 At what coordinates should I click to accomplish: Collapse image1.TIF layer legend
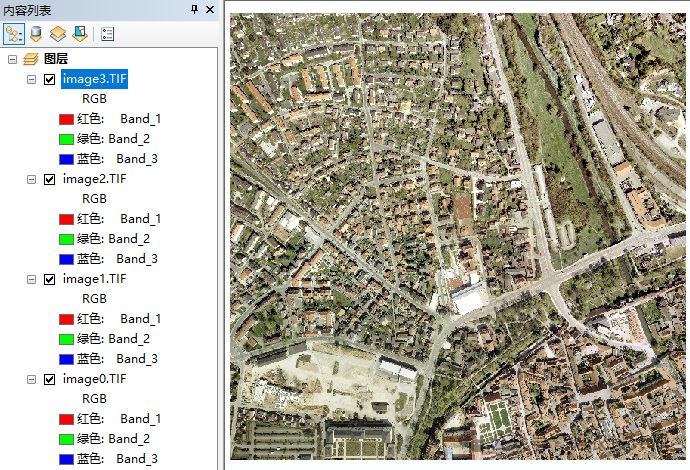coord(31,280)
